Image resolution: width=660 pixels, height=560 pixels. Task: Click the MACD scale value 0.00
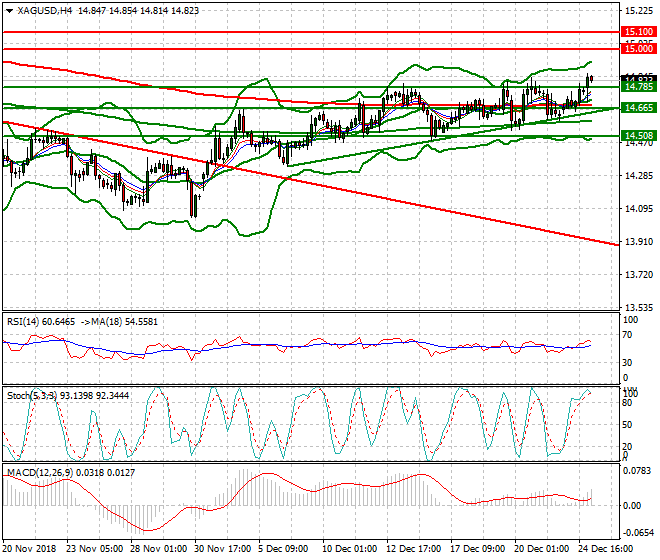point(632,506)
